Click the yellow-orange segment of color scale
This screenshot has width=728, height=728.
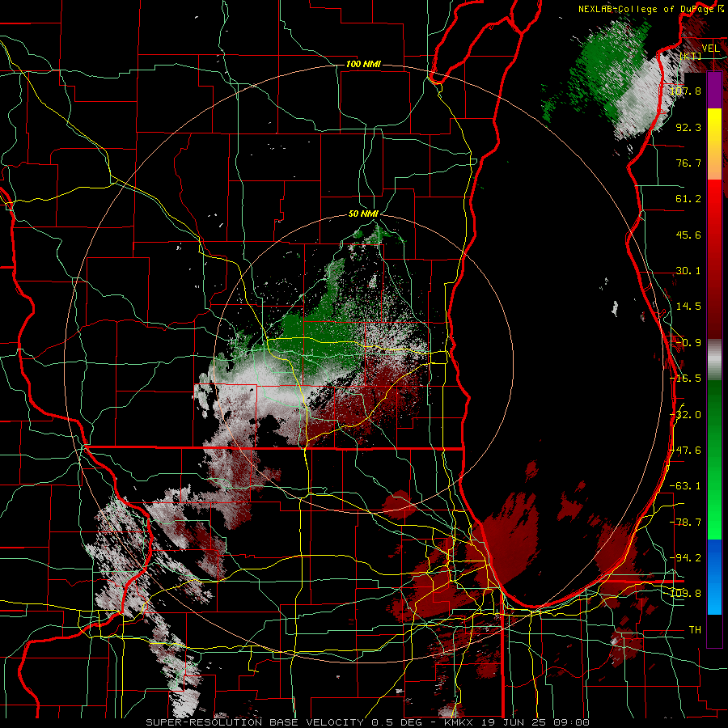[714, 144]
